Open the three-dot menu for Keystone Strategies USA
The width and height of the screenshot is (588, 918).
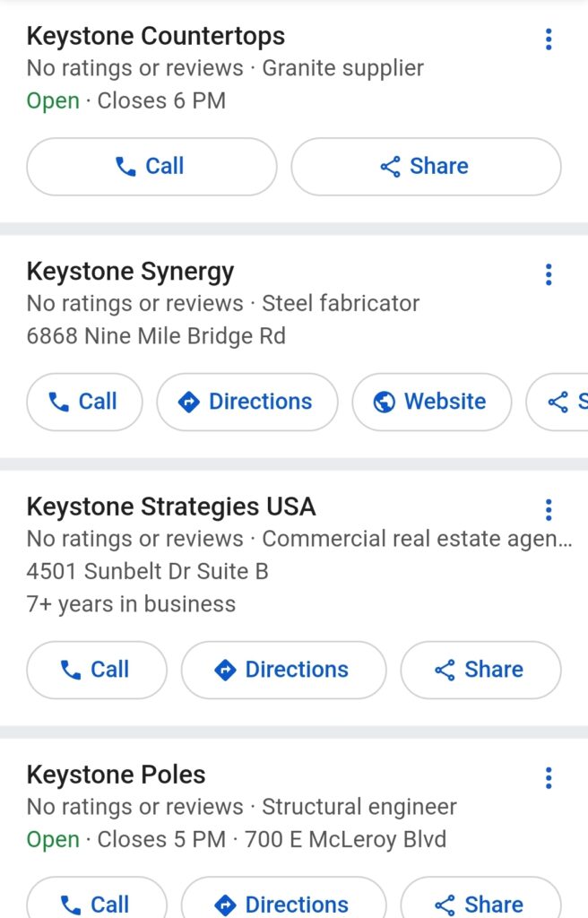pos(549,510)
